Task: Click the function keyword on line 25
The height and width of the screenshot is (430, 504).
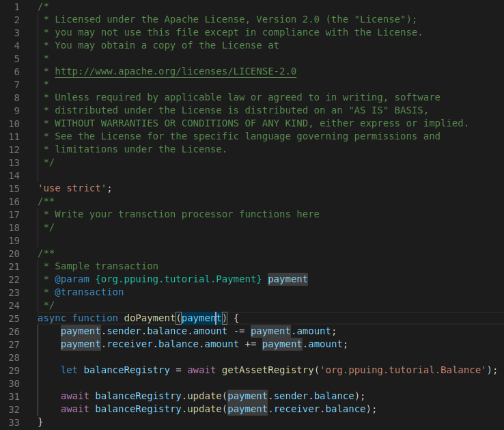Action: point(95,319)
